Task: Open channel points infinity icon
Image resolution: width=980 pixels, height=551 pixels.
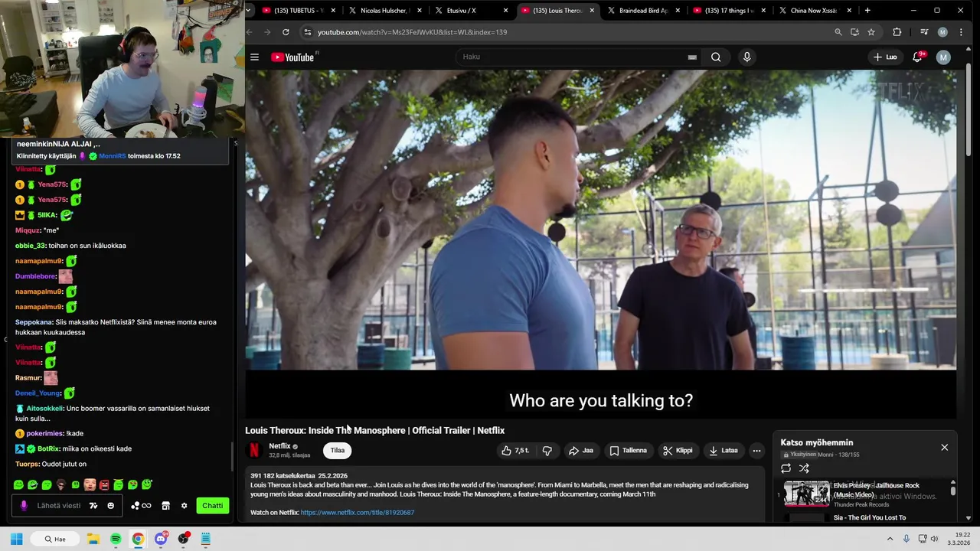Action: click(x=141, y=506)
